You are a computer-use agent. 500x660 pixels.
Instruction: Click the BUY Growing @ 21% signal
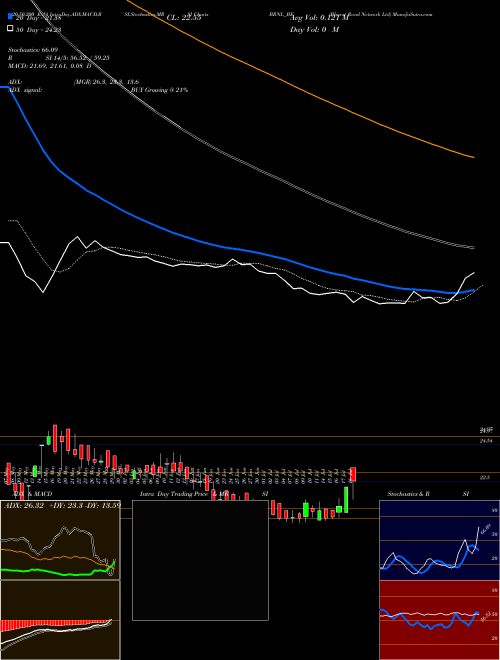159,90
